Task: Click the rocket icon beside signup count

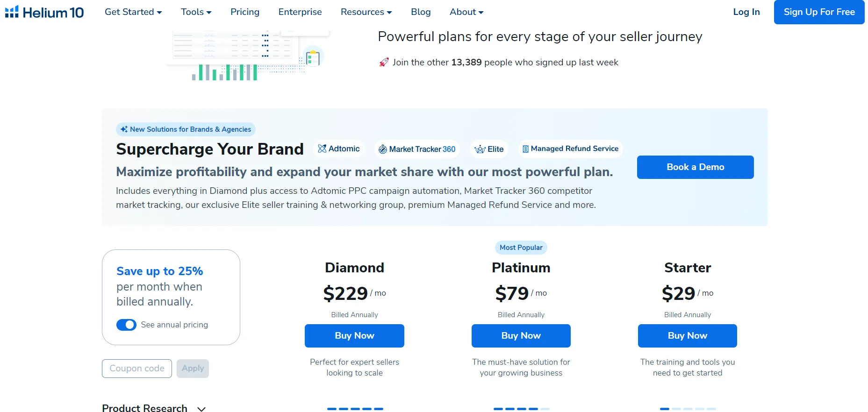Action: [x=384, y=62]
